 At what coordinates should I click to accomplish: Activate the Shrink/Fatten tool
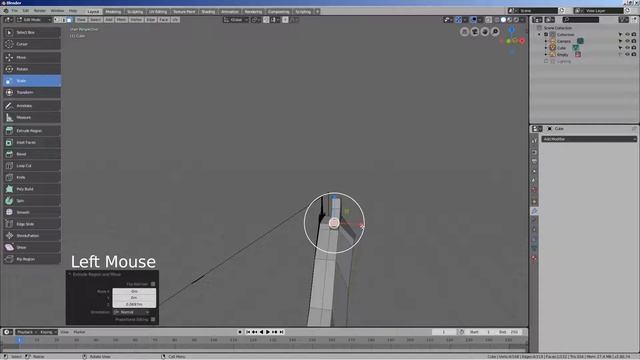click(x=32, y=236)
